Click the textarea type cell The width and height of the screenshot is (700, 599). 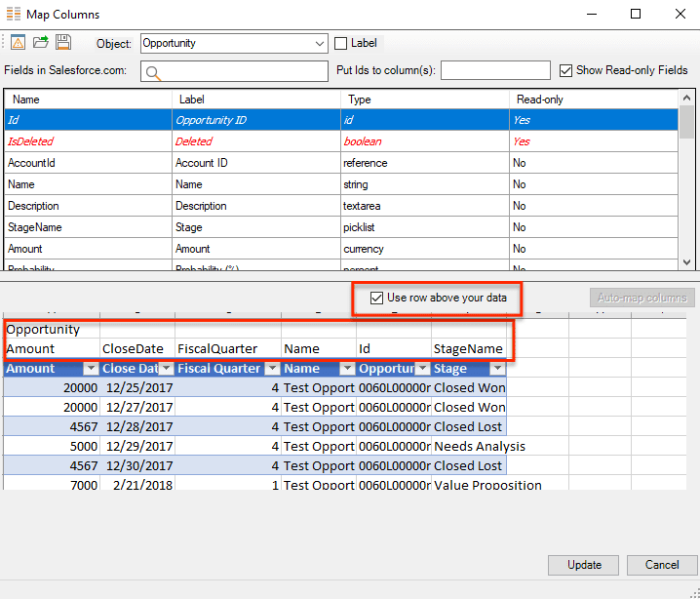pyautogui.click(x=425, y=206)
